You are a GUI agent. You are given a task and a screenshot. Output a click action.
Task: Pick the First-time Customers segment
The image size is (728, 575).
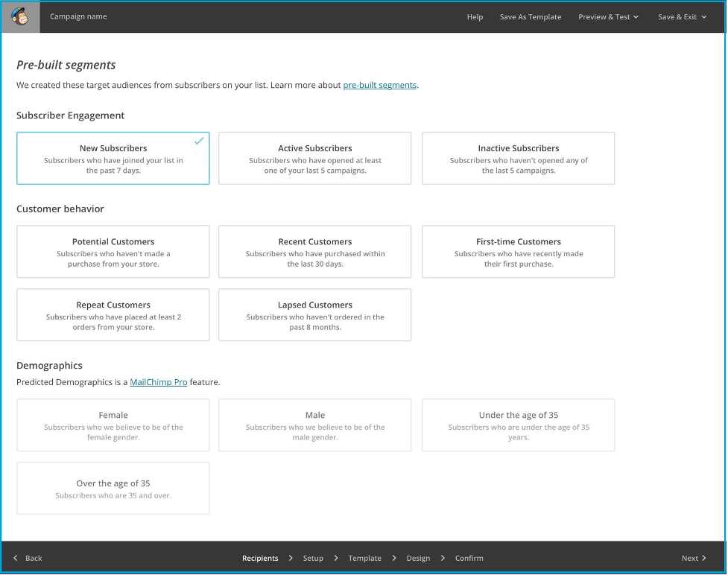point(518,252)
